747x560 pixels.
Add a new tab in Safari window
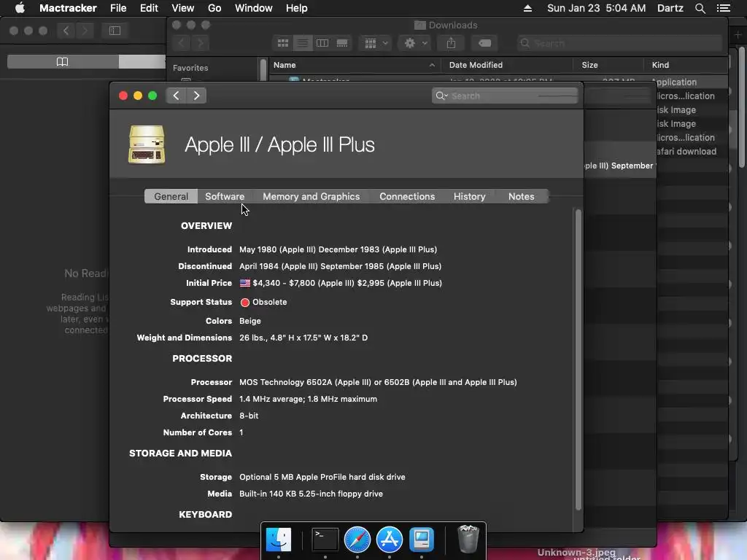(738, 35)
